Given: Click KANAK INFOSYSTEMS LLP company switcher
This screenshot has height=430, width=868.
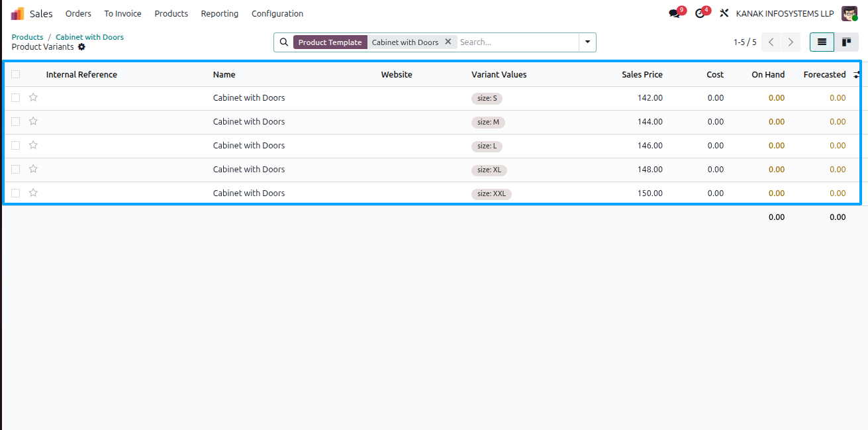Looking at the screenshot, I should tap(785, 13).
